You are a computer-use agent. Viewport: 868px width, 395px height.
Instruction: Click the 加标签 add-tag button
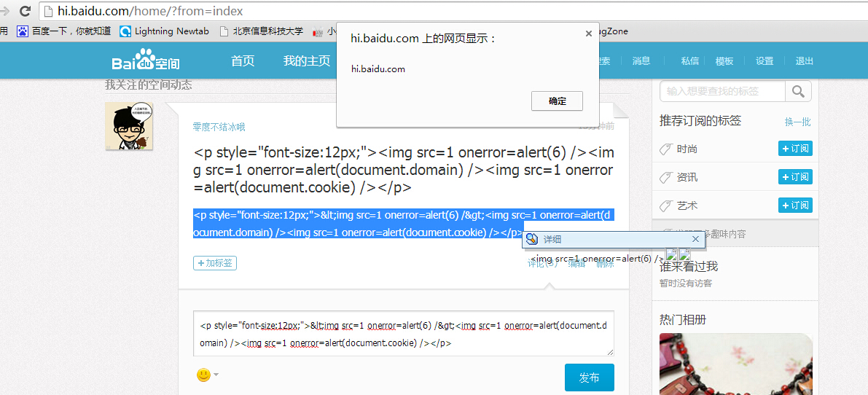tap(215, 263)
